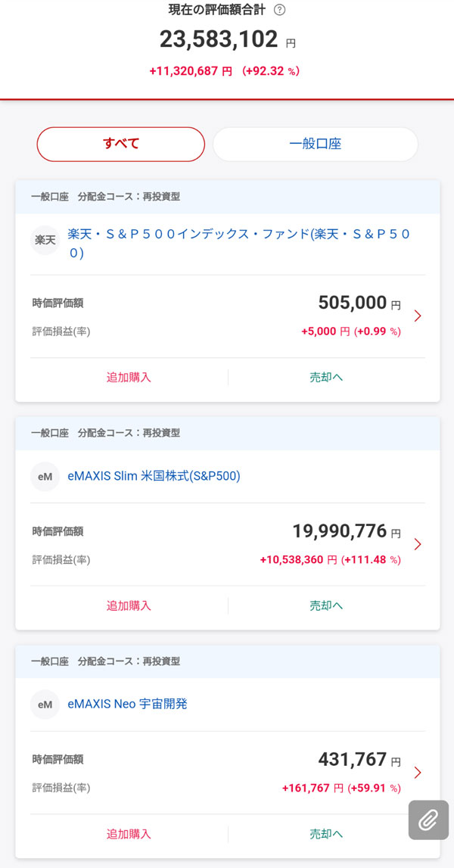Click 売却へ for eMAXIS Neo 宇宙開発
The width and height of the screenshot is (454, 868).
coord(326,834)
